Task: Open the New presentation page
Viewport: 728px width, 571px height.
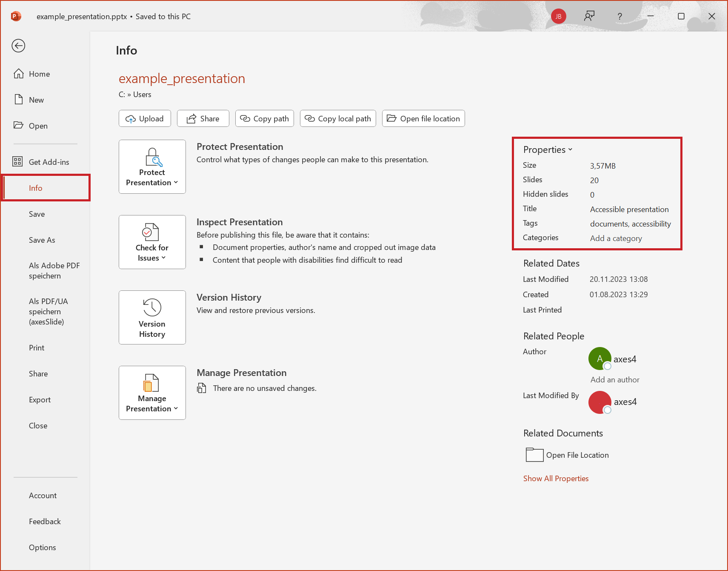Action: (45, 100)
